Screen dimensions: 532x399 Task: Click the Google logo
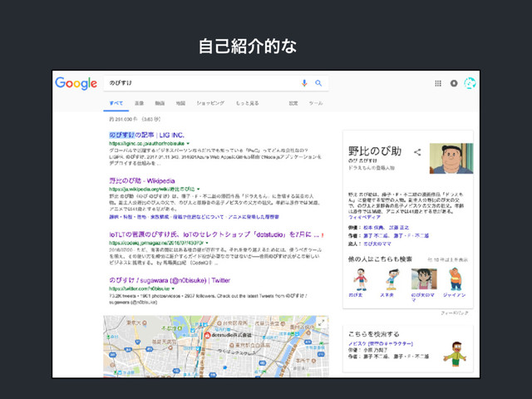click(x=76, y=83)
